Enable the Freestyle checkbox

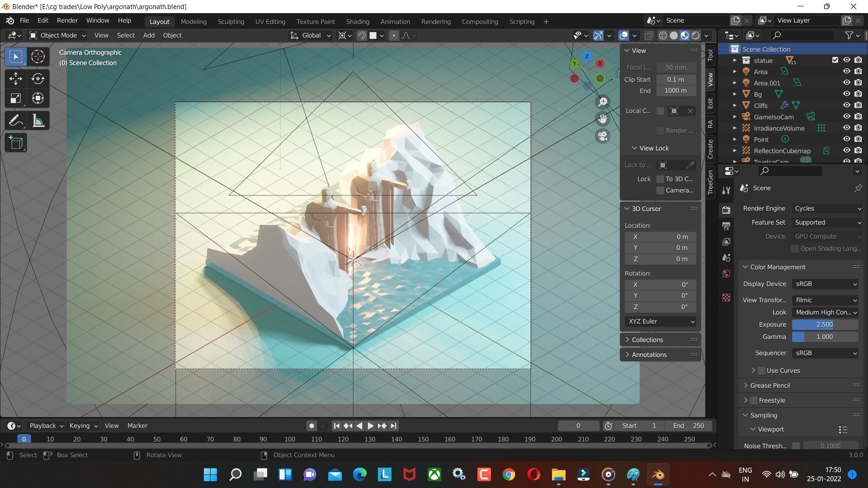tap(754, 400)
